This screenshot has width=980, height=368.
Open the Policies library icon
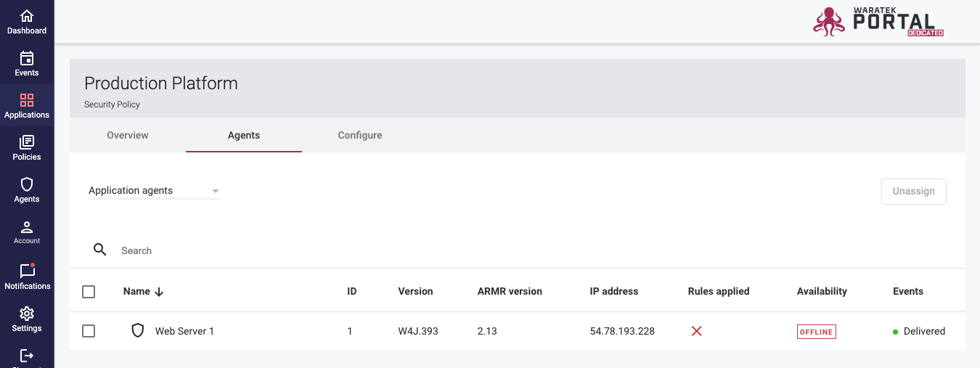click(27, 142)
